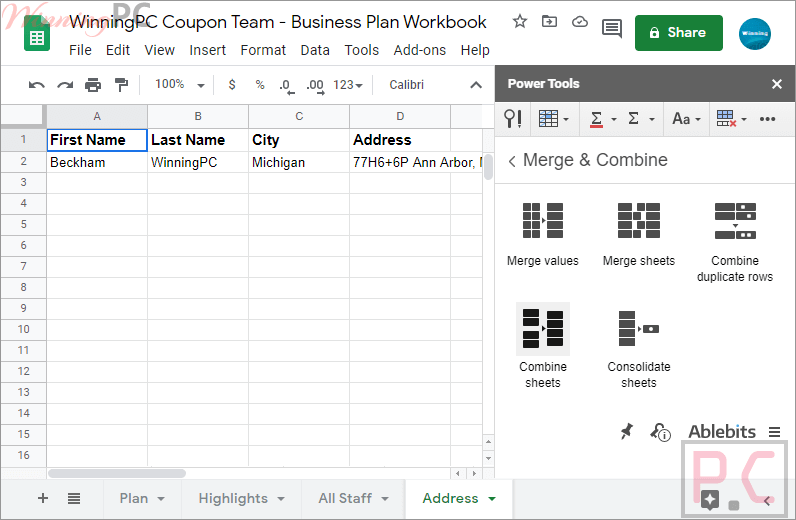The width and height of the screenshot is (796, 520).
Task: Open the File menu
Action: pyautogui.click(x=80, y=50)
